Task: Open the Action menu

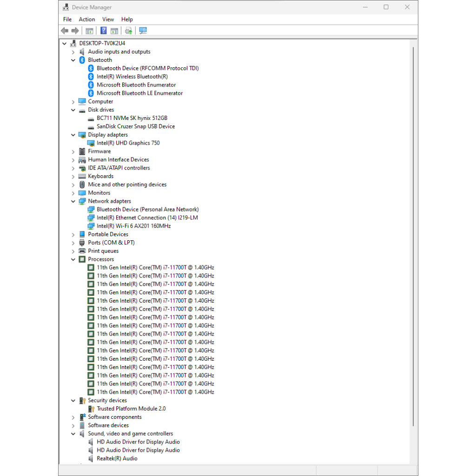Action: tap(86, 20)
